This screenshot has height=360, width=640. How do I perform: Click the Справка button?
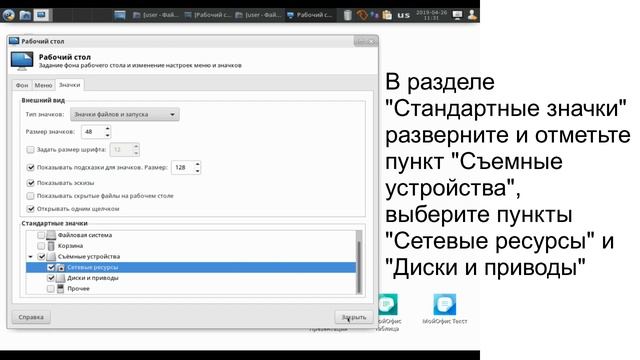pos(31,317)
